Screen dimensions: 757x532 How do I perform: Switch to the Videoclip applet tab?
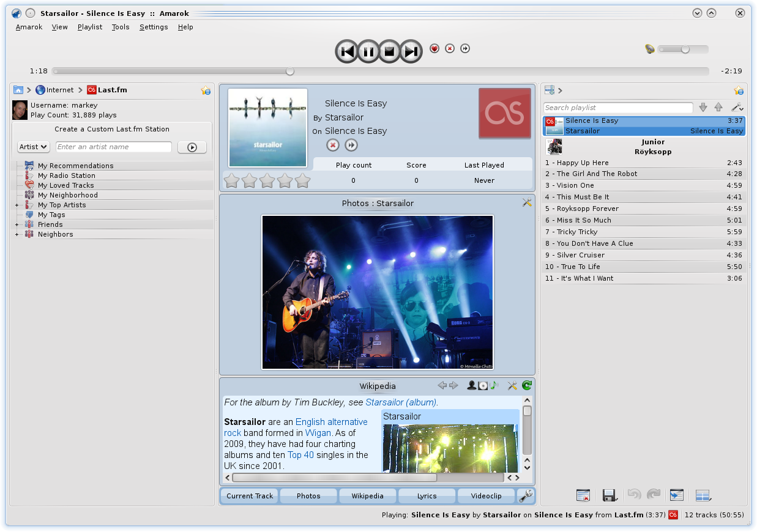[486, 496]
